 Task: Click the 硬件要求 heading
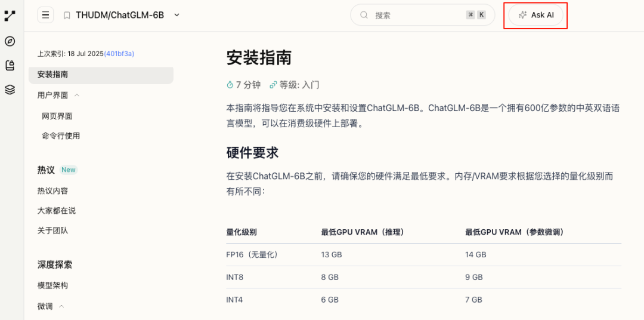(253, 153)
